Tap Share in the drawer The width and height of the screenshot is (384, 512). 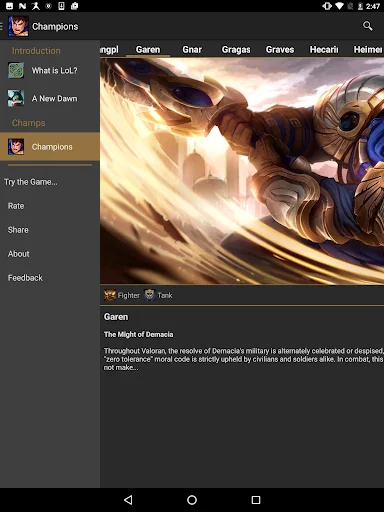point(50,230)
